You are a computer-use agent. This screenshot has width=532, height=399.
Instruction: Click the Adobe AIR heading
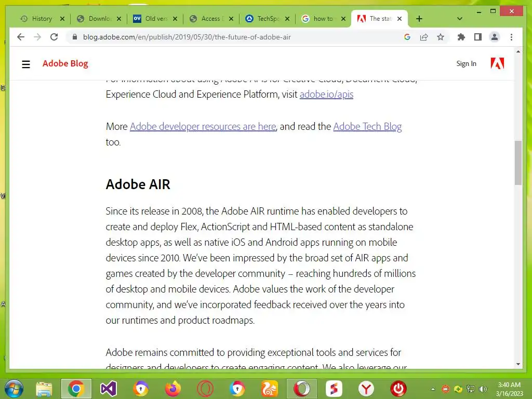click(x=138, y=184)
